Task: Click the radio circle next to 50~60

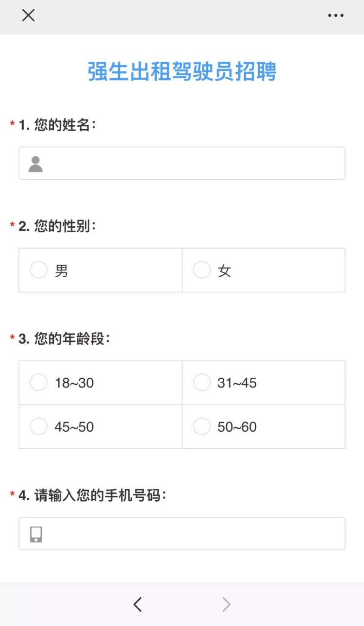Action: click(202, 426)
